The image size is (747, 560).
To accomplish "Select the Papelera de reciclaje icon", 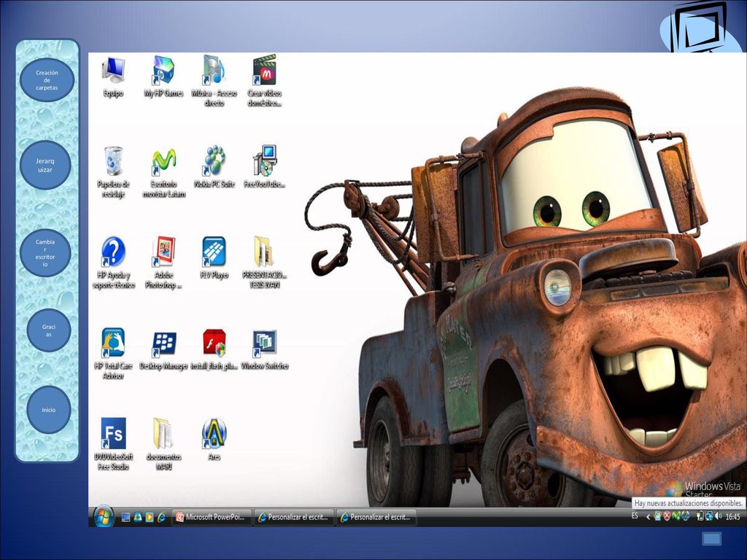I will [x=113, y=172].
